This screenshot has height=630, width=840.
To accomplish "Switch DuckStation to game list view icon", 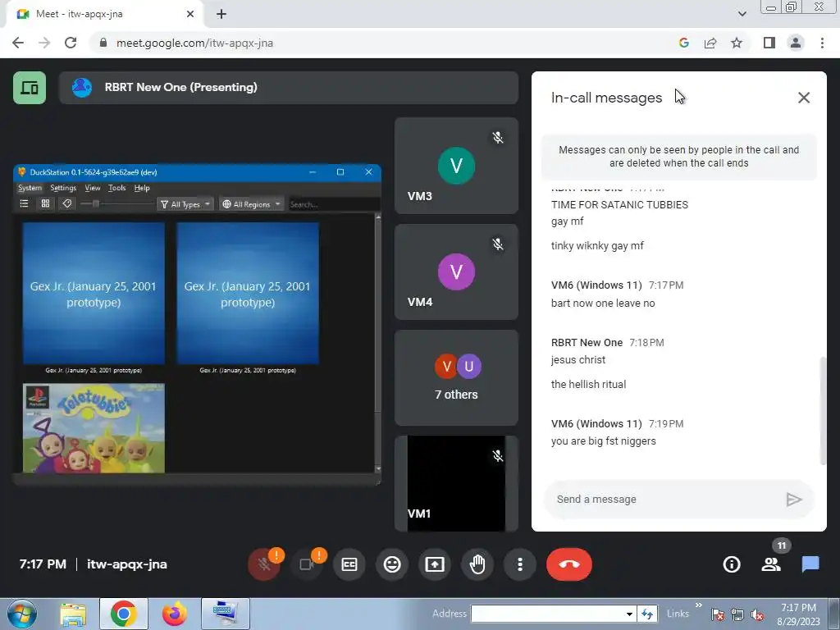I will click(x=24, y=203).
